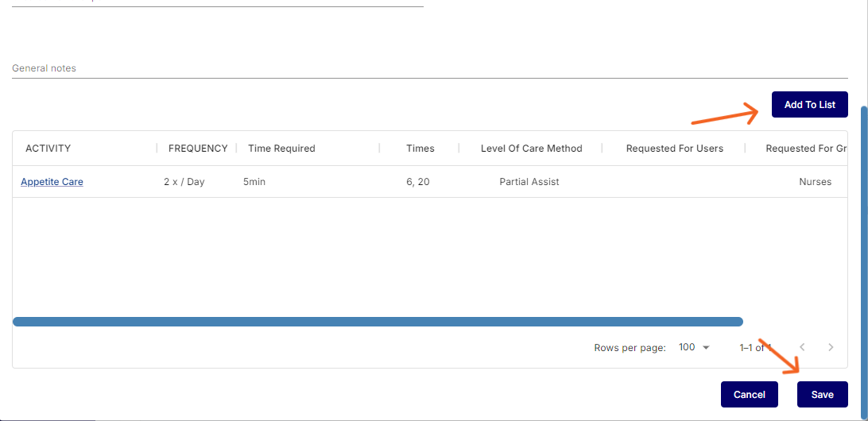The height and width of the screenshot is (421, 868).
Task: Sort by the FREQUENCY column header
Action: coord(198,149)
